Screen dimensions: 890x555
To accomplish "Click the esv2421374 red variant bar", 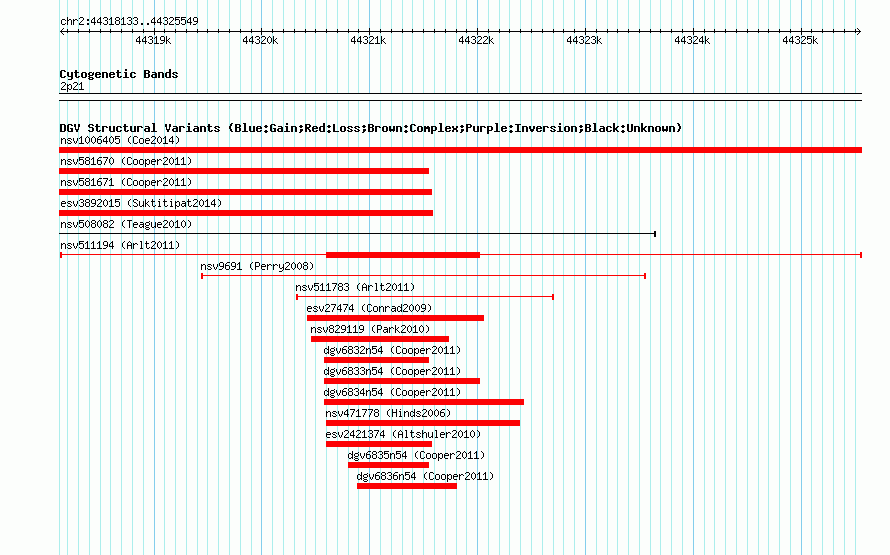I will [x=379, y=444].
